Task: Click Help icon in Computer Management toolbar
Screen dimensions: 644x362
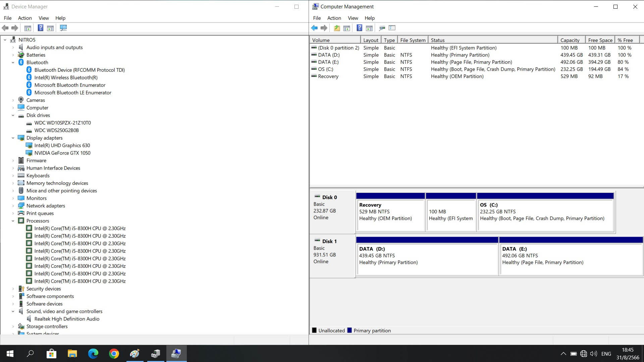Action: coord(359,28)
